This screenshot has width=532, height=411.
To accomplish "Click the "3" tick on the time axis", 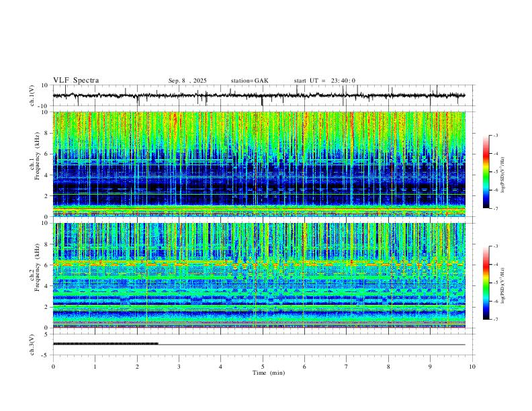I will tap(179, 367).
